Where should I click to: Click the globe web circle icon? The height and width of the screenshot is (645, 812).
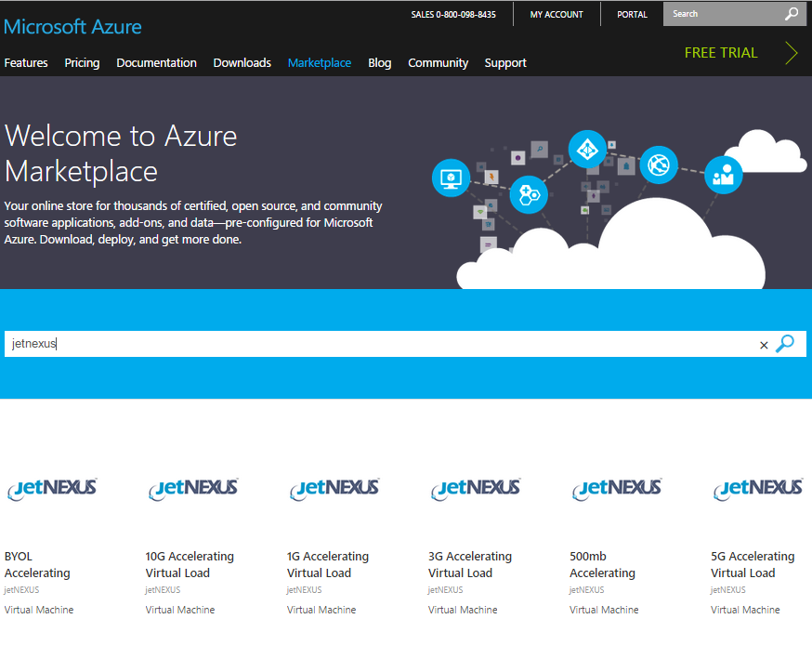pyautogui.click(x=659, y=165)
